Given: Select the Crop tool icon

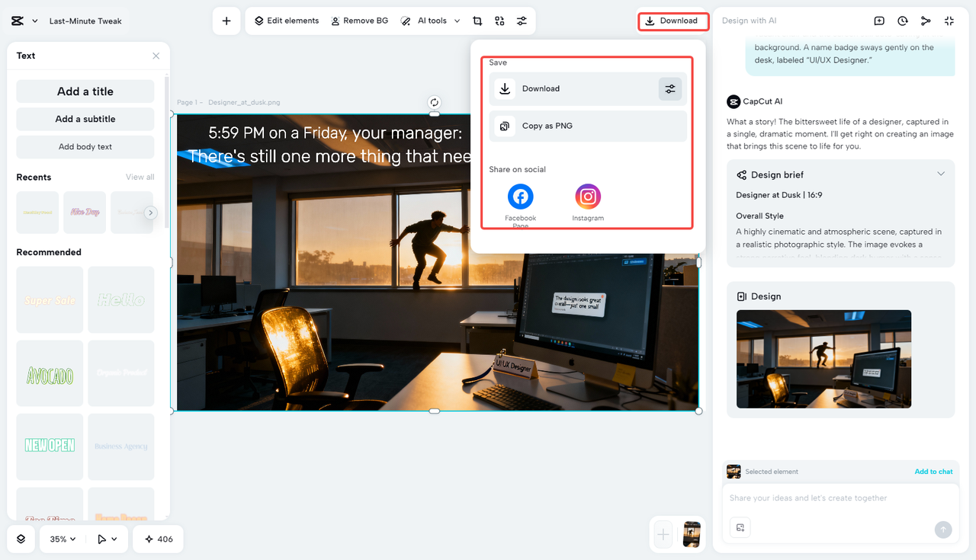Looking at the screenshot, I should pos(477,21).
